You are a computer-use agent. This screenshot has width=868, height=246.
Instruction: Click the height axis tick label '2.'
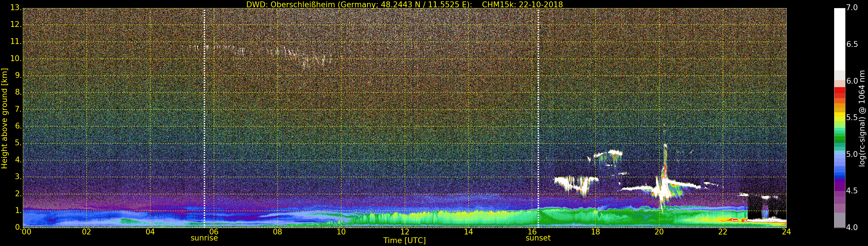pos(18,194)
